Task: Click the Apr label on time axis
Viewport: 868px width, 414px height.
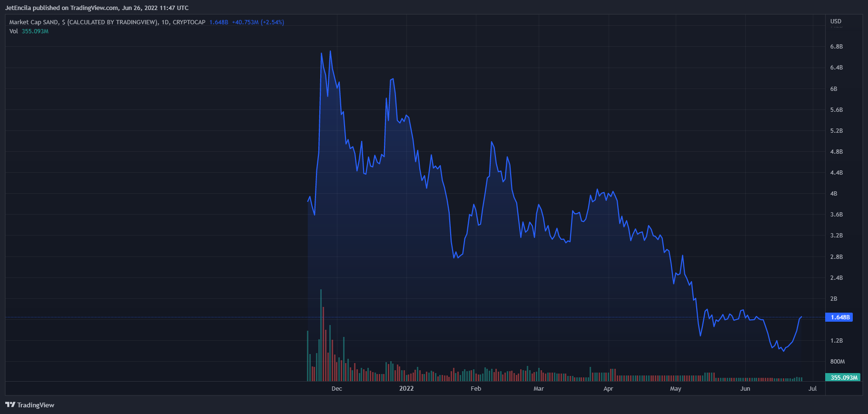Action: pos(608,389)
